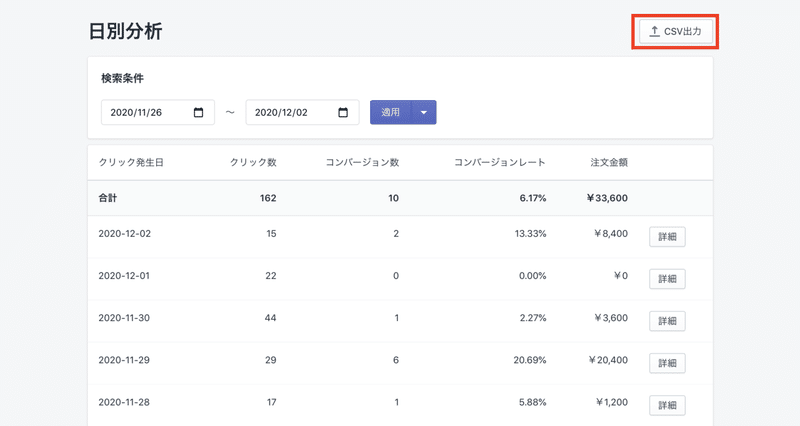
Task: Open 詳細 for 2020-12-01 row
Action: (x=667, y=279)
